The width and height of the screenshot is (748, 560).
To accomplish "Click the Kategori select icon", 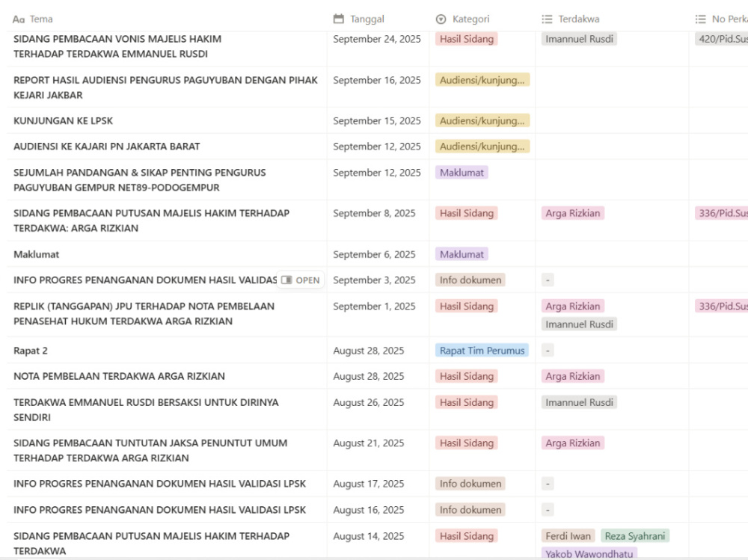I will 441,19.
